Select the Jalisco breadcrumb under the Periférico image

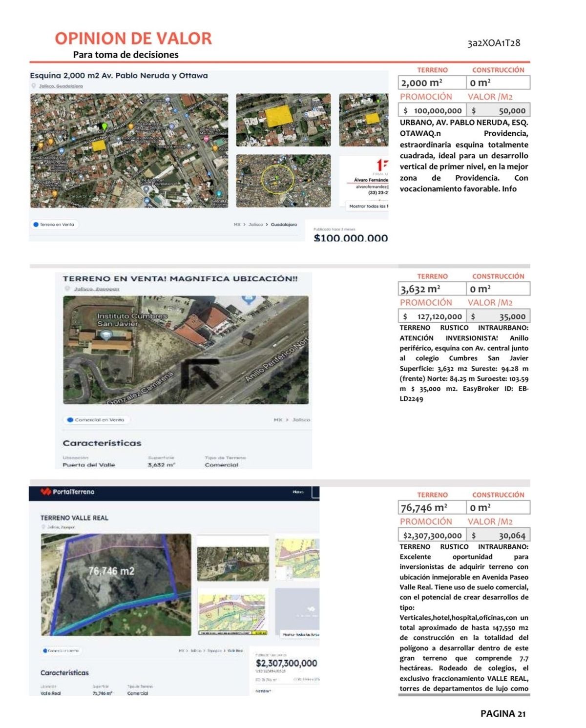coord(301,419)
